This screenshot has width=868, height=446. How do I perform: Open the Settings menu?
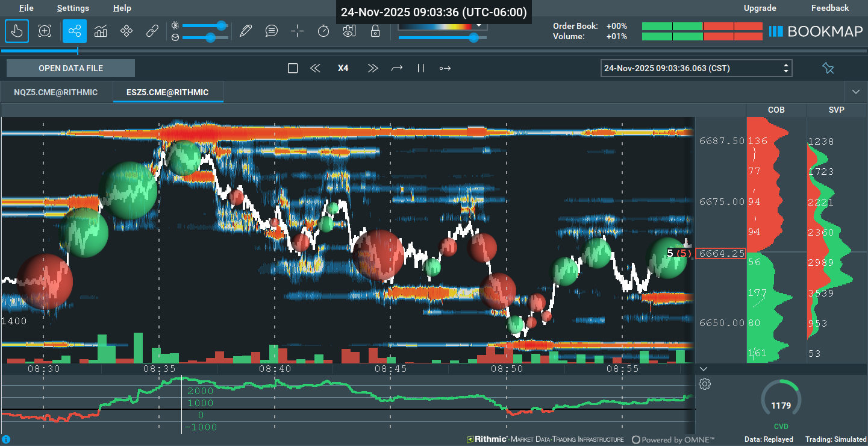click(x=73, y=8)
